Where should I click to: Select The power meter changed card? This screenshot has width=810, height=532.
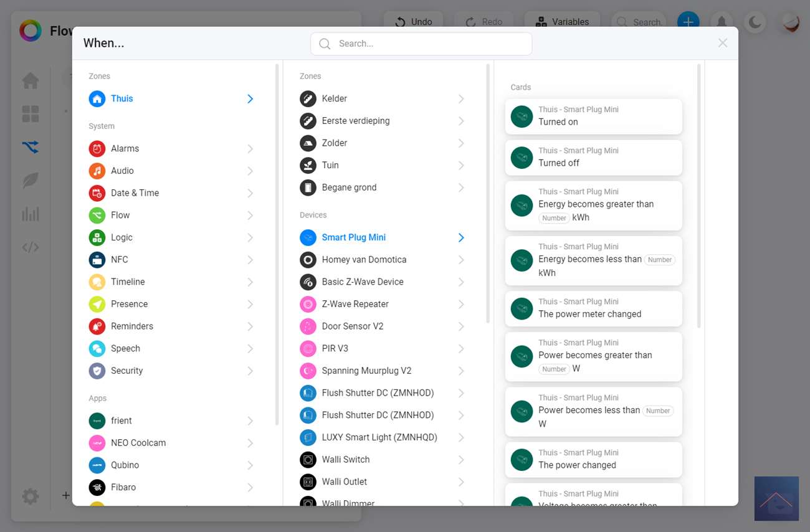tap(593, 308)
